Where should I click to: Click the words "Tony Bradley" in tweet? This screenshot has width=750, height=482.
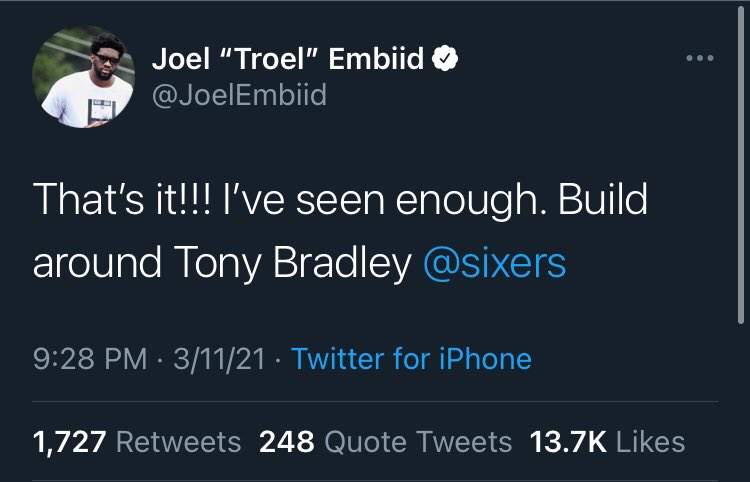tap(291, 263)
